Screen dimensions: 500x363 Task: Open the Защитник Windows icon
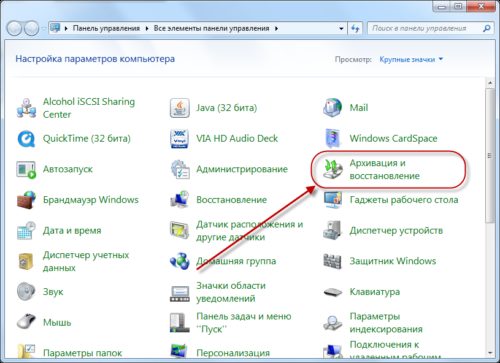point(332,261)
